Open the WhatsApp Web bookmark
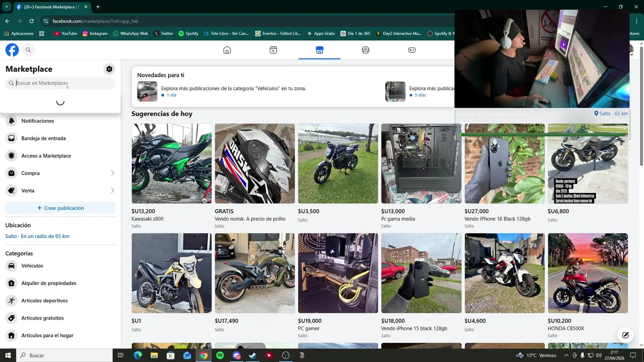The height and width of the screenshot is (362, 644). 130,34
